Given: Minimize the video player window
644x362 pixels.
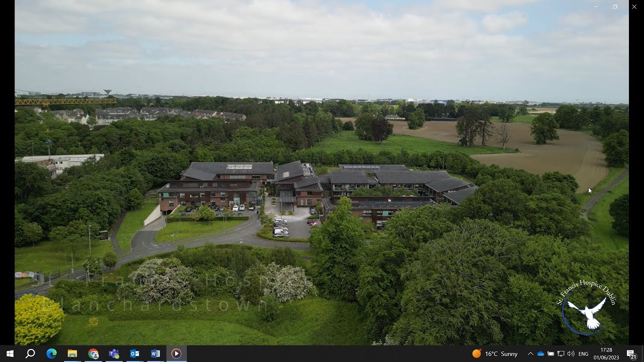Looking at the screenshot, I should point(596,7).
